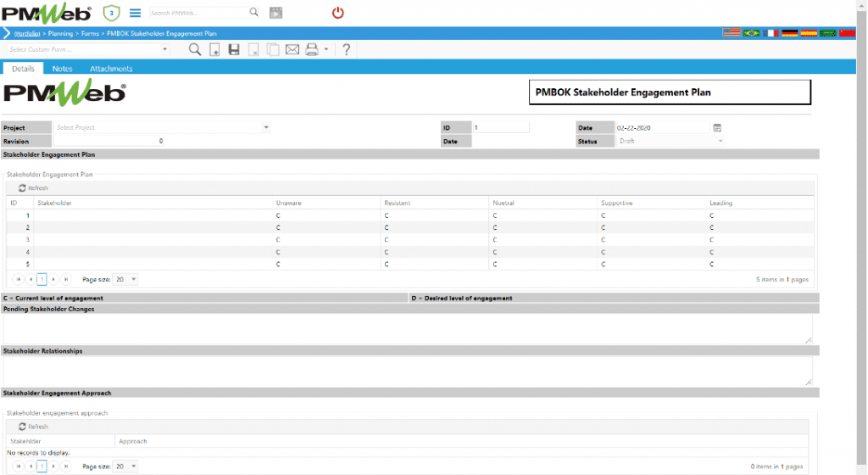This screenshot has width=868, height=475.
Task: Switch language with the Germany flag
Action: pos(789,33)
